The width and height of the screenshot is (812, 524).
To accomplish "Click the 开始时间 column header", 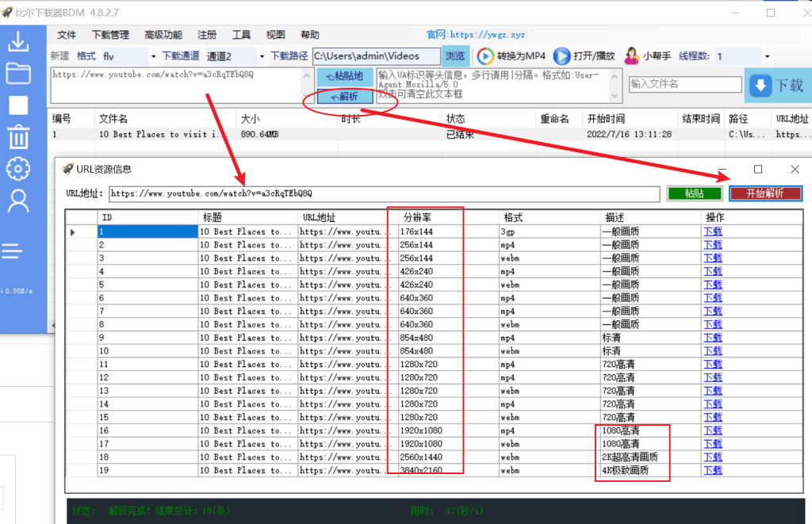I will tap(630, 119).
